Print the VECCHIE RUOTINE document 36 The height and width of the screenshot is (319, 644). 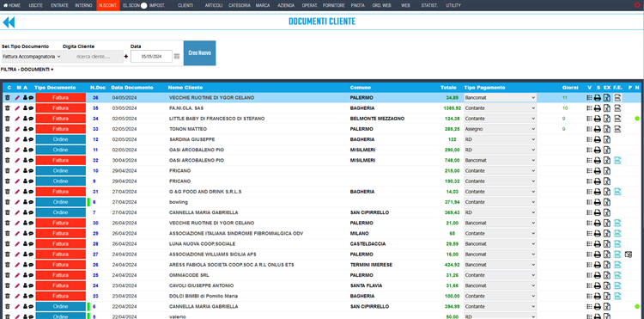[x=598, y=98]
